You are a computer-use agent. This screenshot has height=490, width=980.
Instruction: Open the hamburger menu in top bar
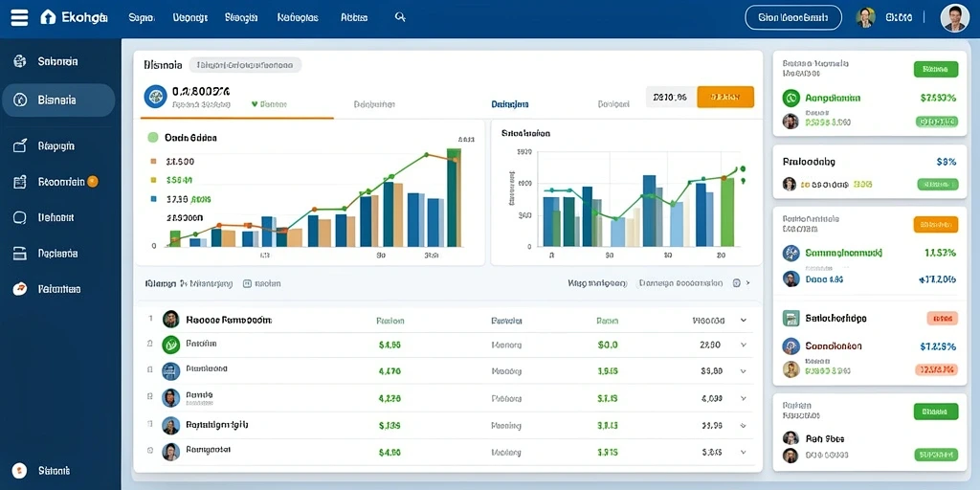coord(19,17)
